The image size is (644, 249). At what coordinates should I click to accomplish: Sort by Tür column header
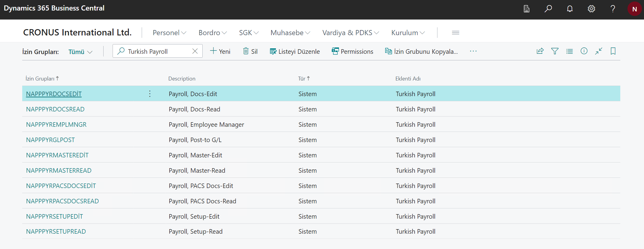point(304,78)
